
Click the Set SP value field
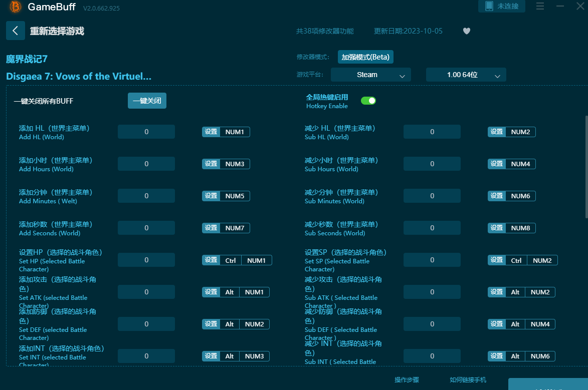[432, 260]
